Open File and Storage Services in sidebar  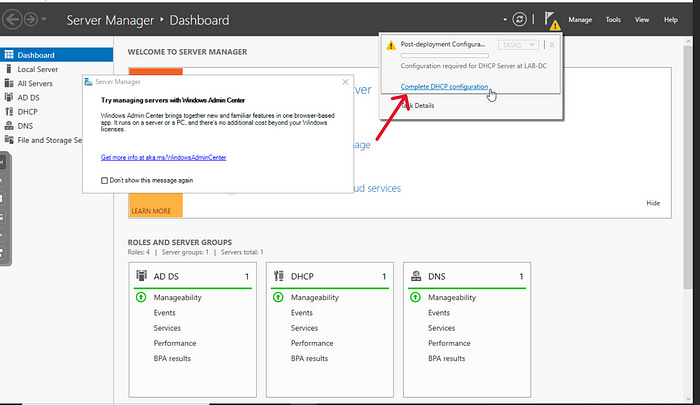50,140
